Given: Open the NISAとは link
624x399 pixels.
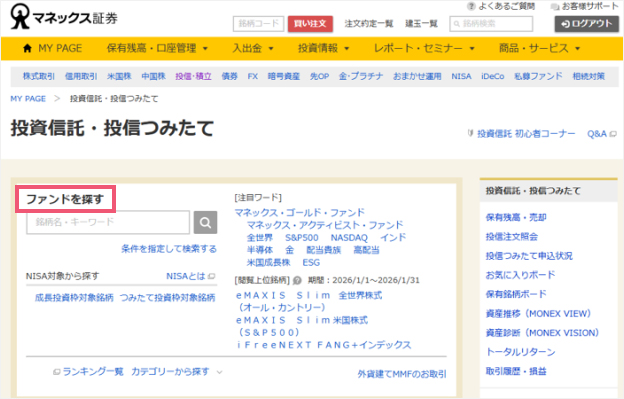Looking at the screenshot, I should click(x=186, y=276).
